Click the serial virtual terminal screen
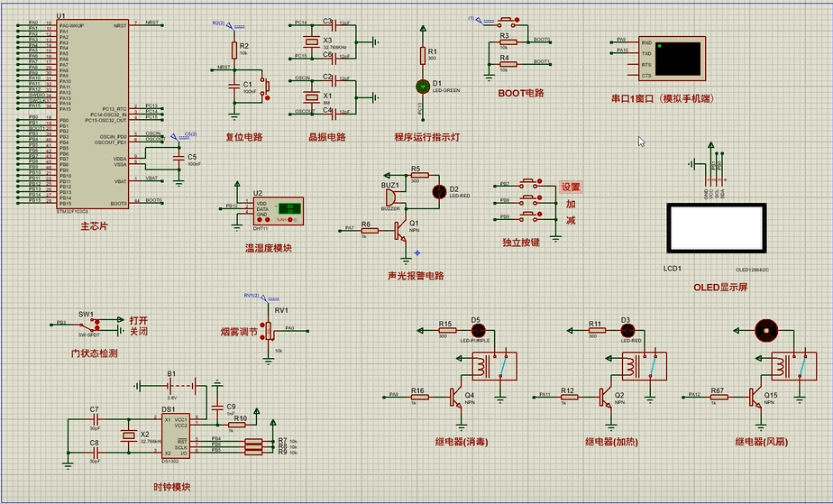The height and width of the screenshot is (504, 833). pyautogui.click(x=677, y=58)
